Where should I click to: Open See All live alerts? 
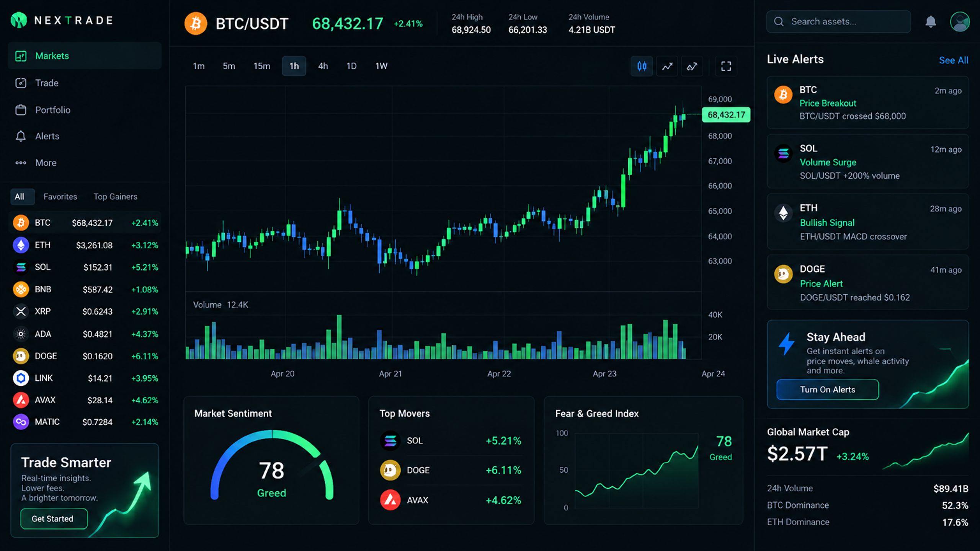click(x=953, y=60)
